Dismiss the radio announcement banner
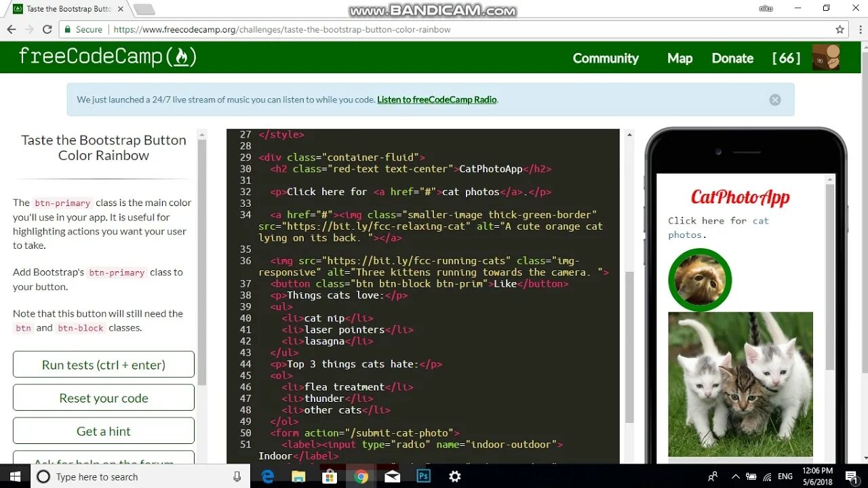Screen dimensions: 868x488 (x=775, y=100)
